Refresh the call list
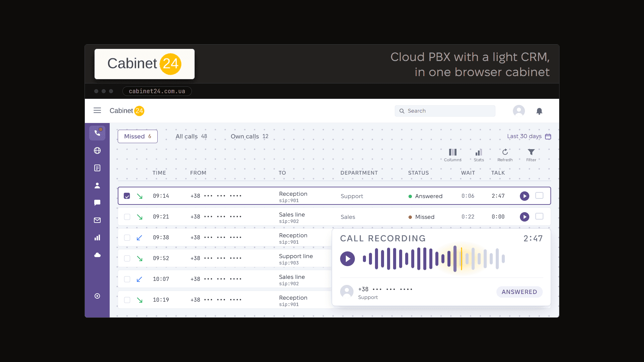 pyautogui.click(x=505, y=155)
